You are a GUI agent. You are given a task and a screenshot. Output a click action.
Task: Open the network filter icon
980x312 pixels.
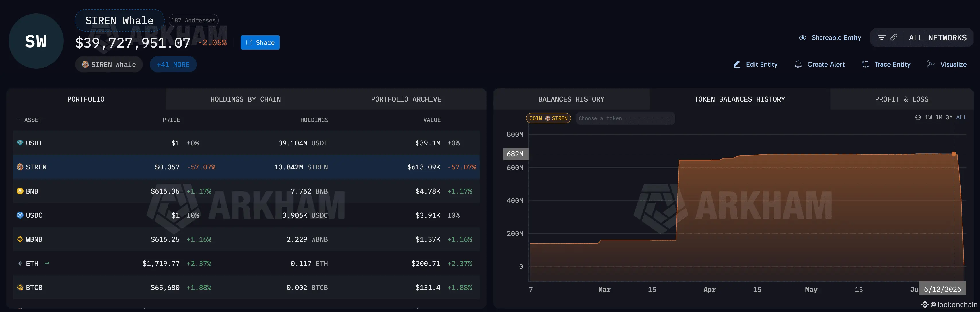coord(881,37)
